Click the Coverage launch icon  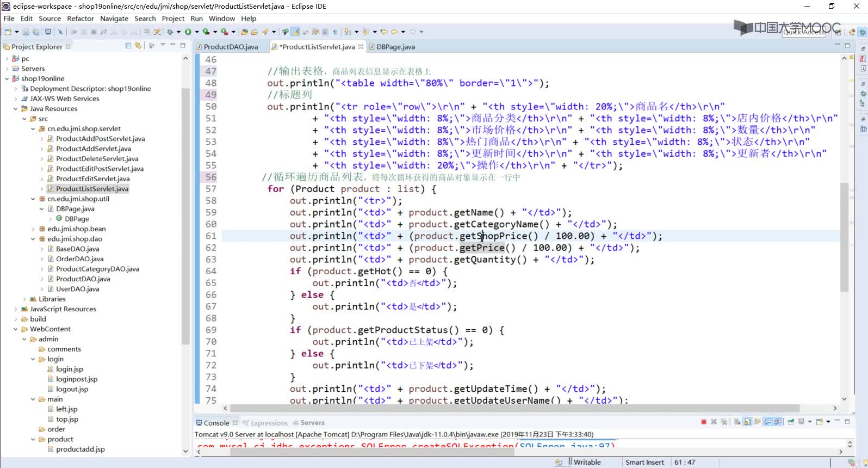pyautogui.click(x=206, y=32)
